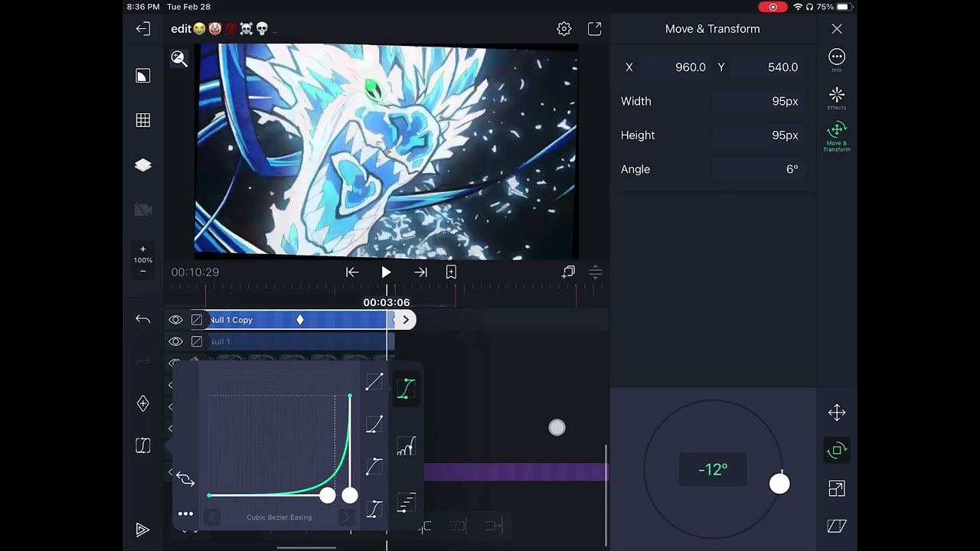Screen dimensions: 980x551
Task: Hide the Null 1 layer
Action: point(175,341)
